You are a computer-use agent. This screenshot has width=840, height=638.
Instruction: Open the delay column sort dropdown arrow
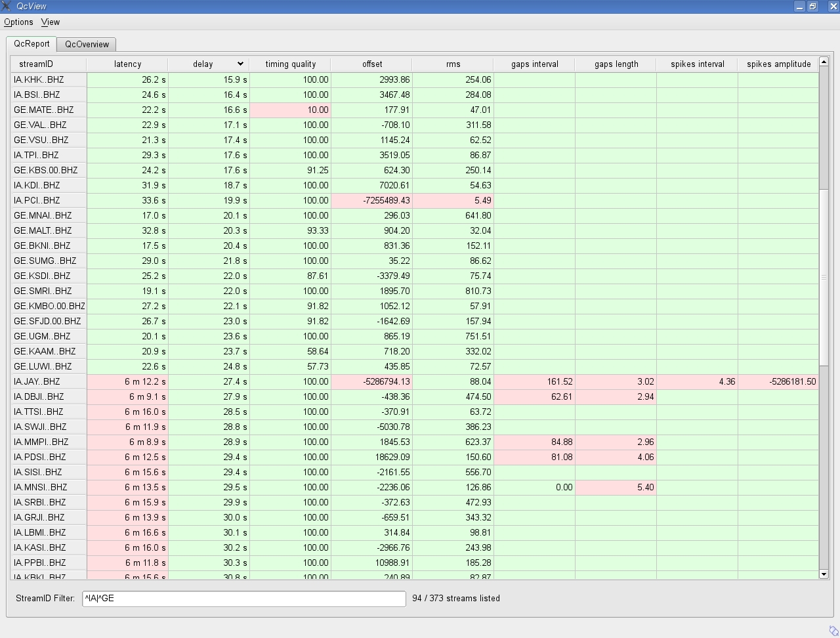pos(240,64)
